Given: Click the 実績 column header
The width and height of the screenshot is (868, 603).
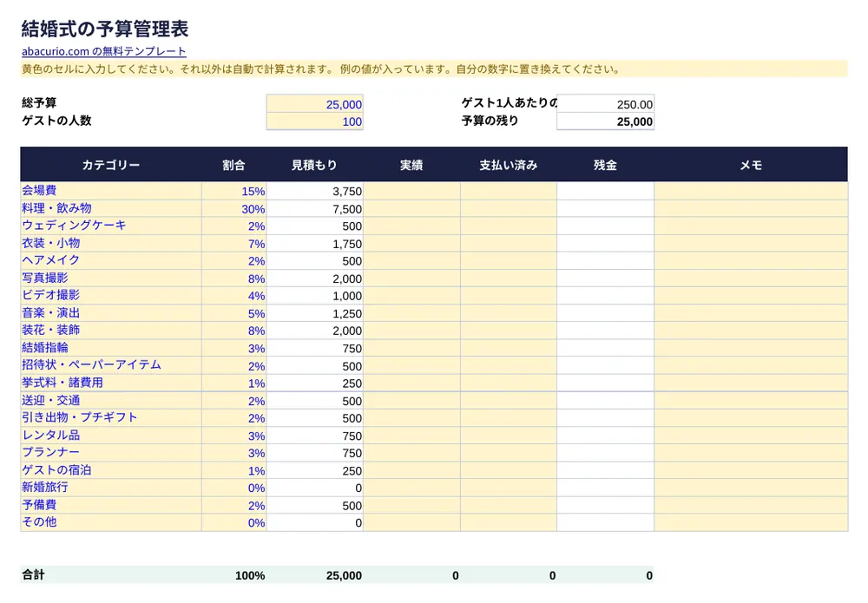Looking at the screenshot, I should [x=411, y=165].
